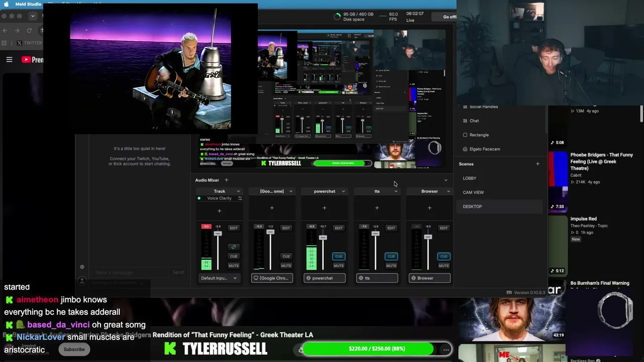
Task: Select the [Google Chro... audio source button
Action: [x=272, y=278]
